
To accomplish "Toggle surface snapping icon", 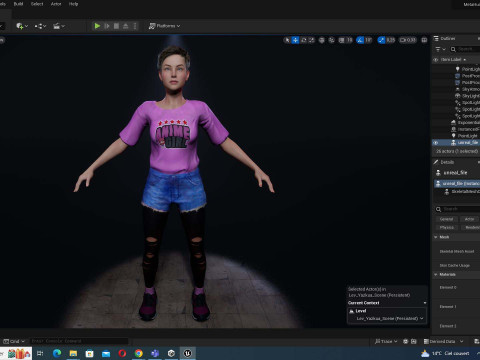I will click(332, 40).
